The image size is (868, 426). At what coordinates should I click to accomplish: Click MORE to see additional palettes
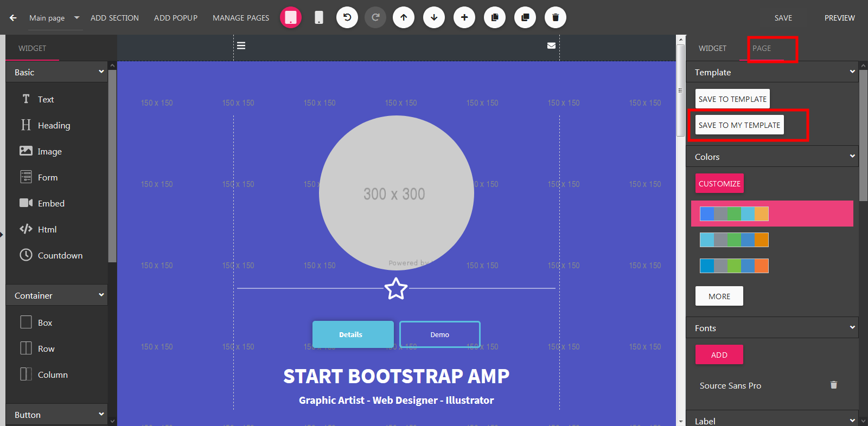point(719,296)
